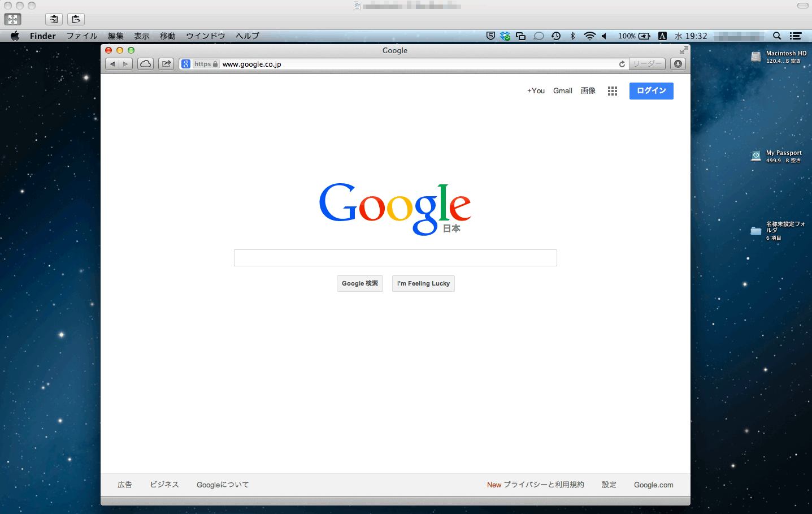Screen dimensions: 812x514
Task: Open the Googleについて footer link
Action: [223, 485]
